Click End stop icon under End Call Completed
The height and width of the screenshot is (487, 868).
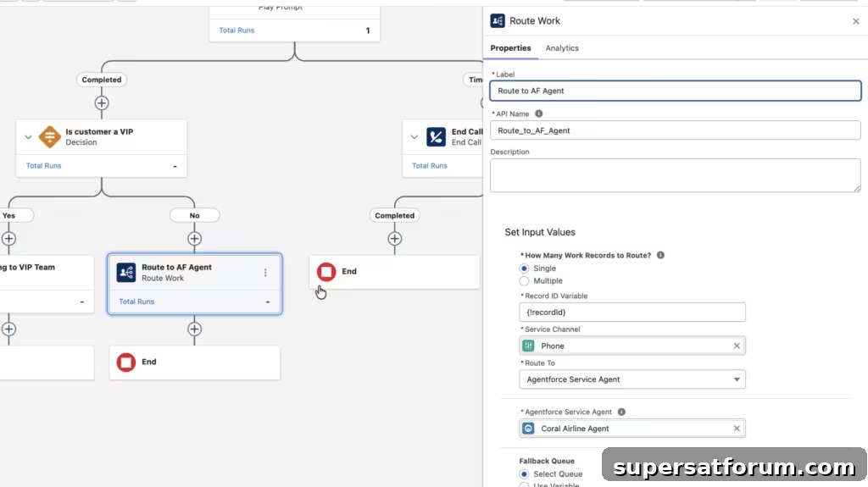326,272
